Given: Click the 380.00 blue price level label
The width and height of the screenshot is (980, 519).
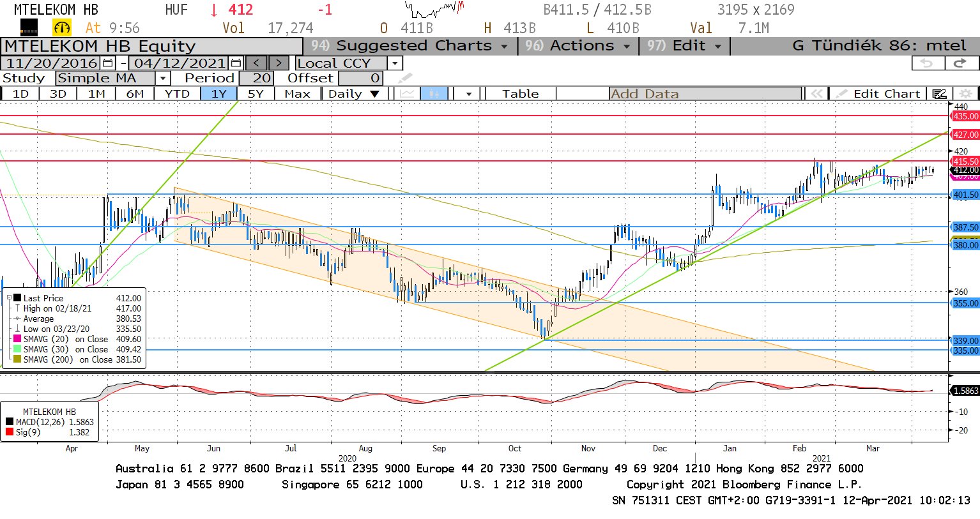Looking at the screenshot, I should pyautogui.click(x=965, y=245).
